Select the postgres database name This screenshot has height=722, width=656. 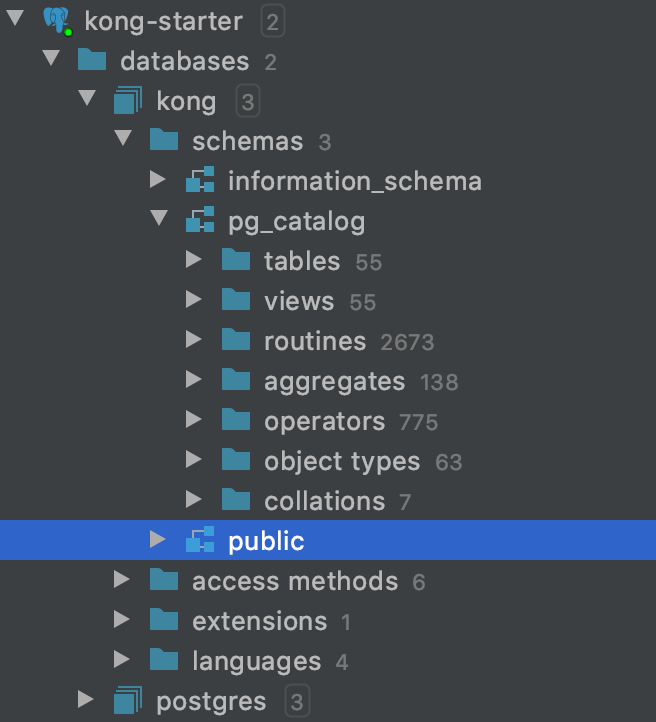211,702
